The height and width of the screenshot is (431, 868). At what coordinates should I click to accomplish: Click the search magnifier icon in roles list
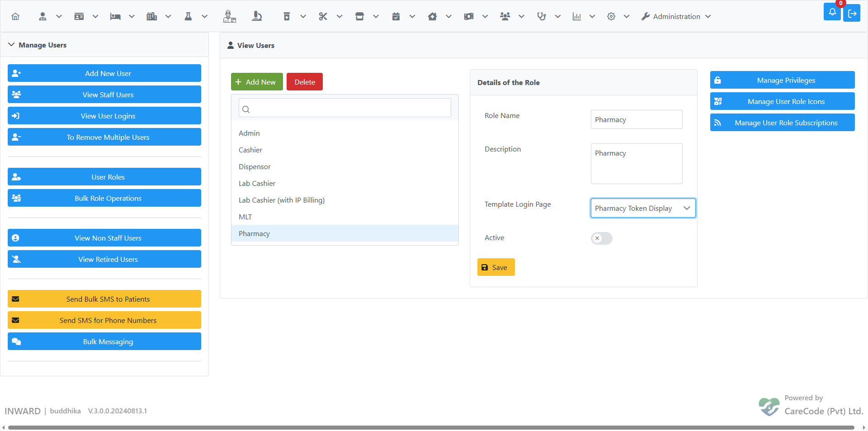[x=246, y=109]
